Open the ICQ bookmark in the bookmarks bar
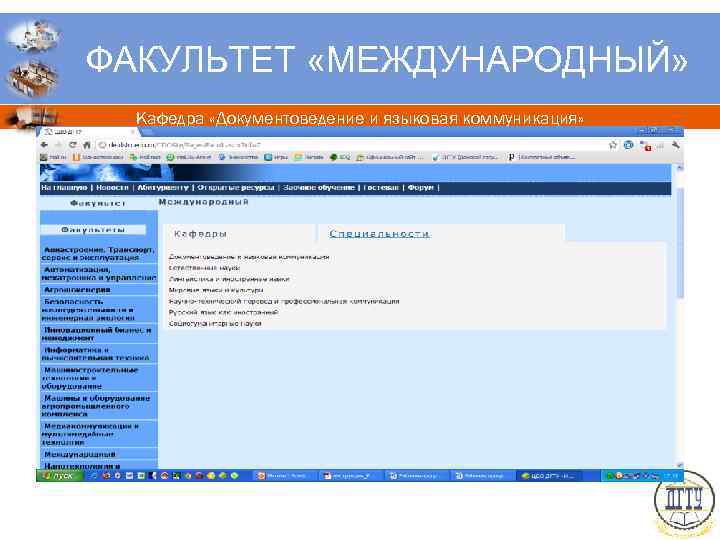720x540 pixels. tap(340, 157)
